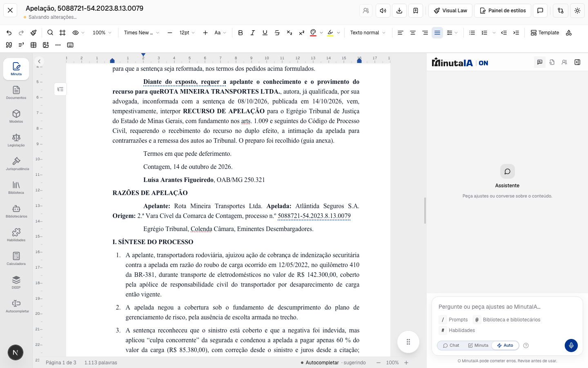Open the text color palette swatch
Image resolution: width=588 pixels, height=368 pixels.
click(313, 33)
